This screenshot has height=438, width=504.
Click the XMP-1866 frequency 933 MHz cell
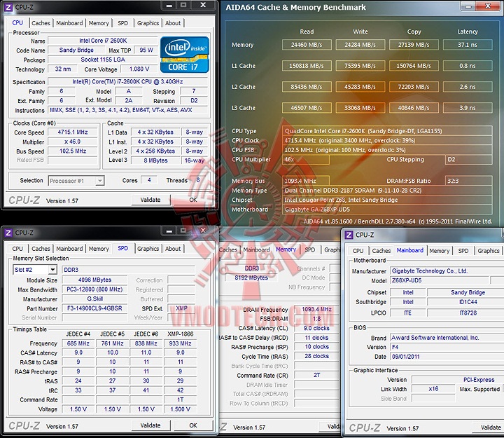181,343
